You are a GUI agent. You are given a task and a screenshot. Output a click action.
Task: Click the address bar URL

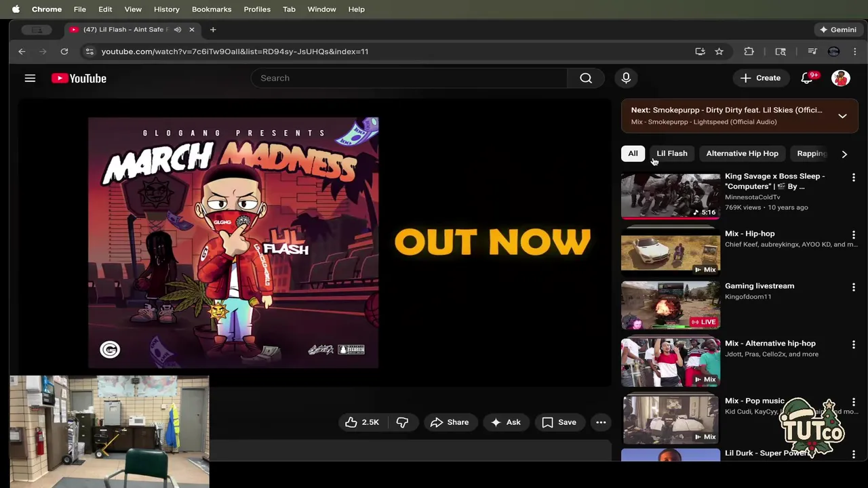(235, 52)
